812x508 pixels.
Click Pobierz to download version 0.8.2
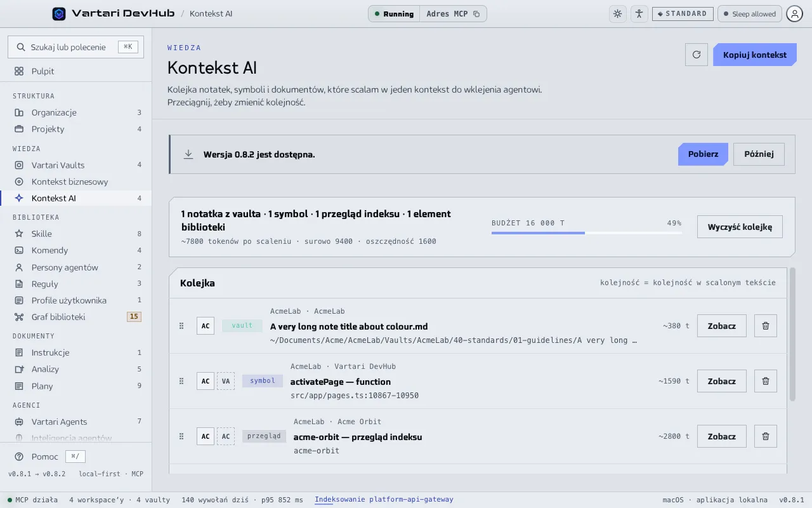(703, 154)
